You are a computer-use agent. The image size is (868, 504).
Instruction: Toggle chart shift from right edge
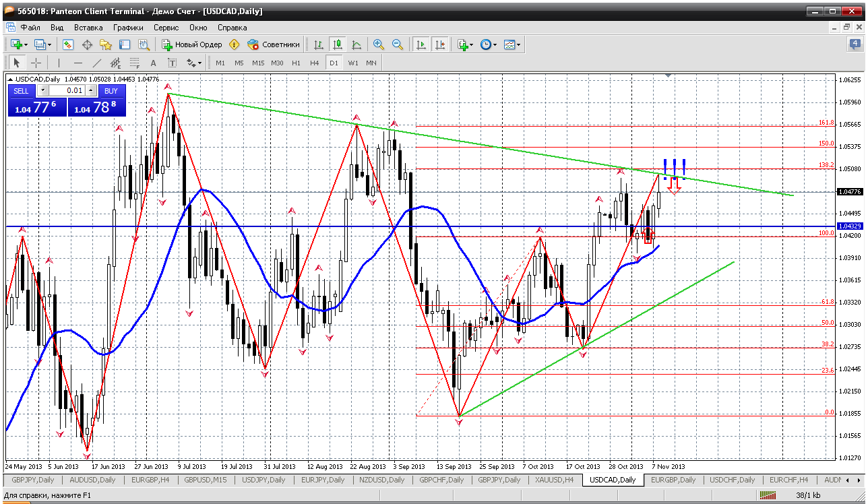tap(440, 44)
